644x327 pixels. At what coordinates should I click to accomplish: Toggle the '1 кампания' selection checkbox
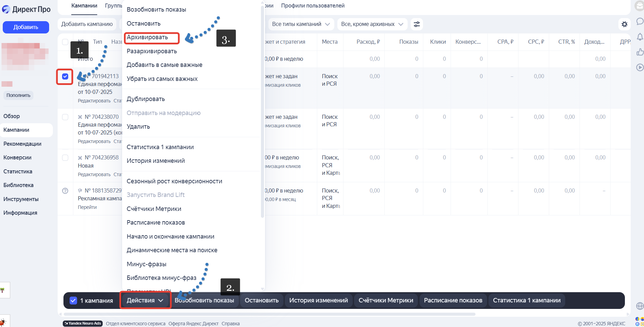coord(73,300)
